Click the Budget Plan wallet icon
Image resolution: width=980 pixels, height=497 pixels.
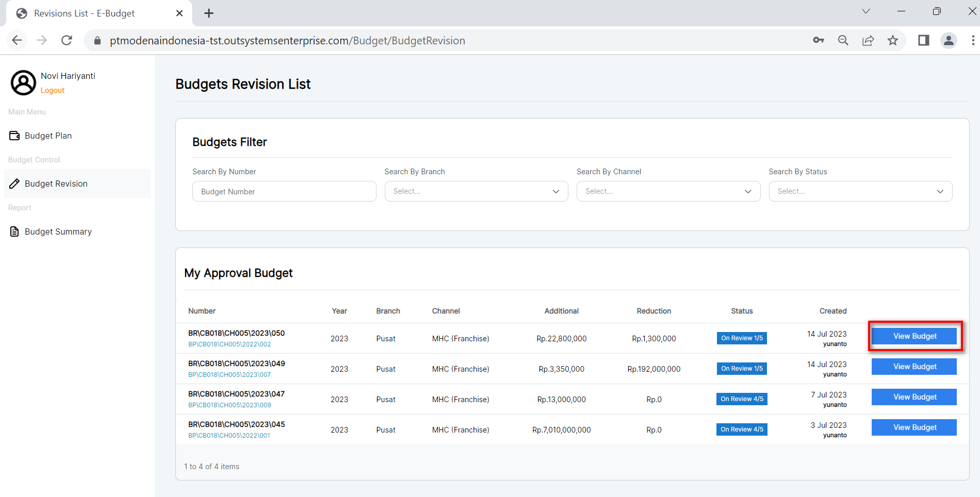tap(14, 136)
